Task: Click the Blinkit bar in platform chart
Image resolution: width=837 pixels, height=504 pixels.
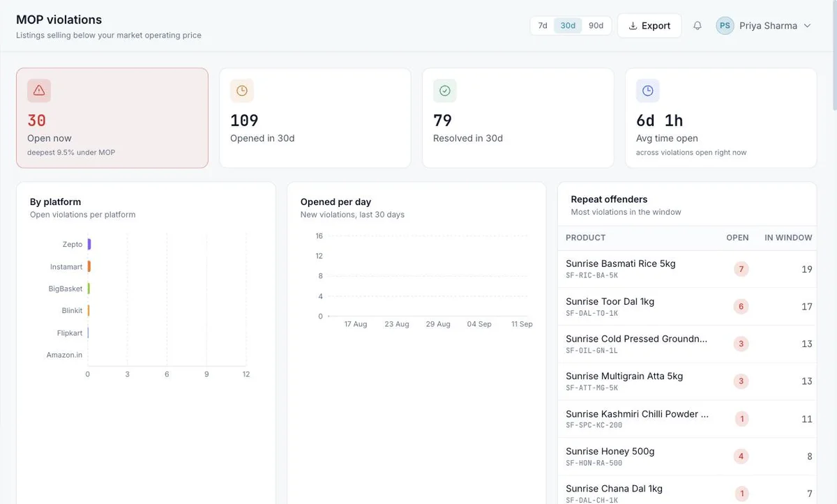Action: [89, 311]
